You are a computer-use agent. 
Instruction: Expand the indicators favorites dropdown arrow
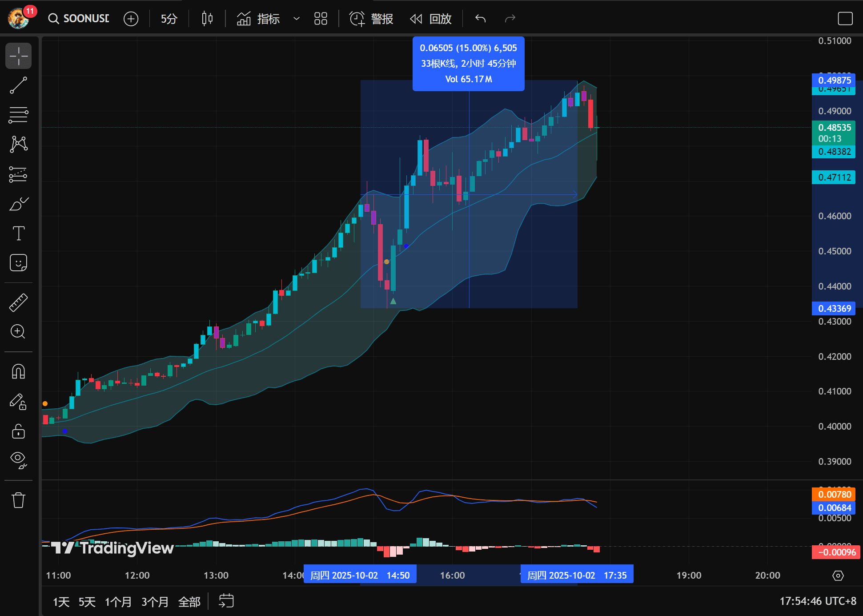click(x=297, y=19)
